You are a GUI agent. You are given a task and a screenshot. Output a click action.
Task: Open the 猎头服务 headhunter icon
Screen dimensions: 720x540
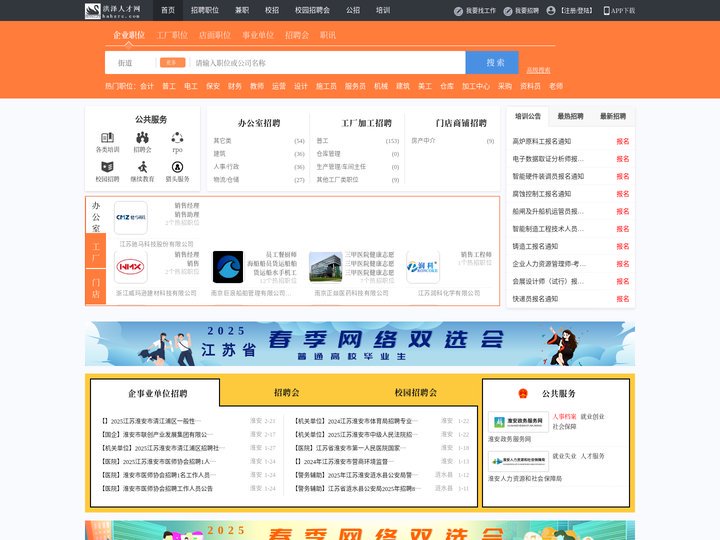(x=177, y=167)
